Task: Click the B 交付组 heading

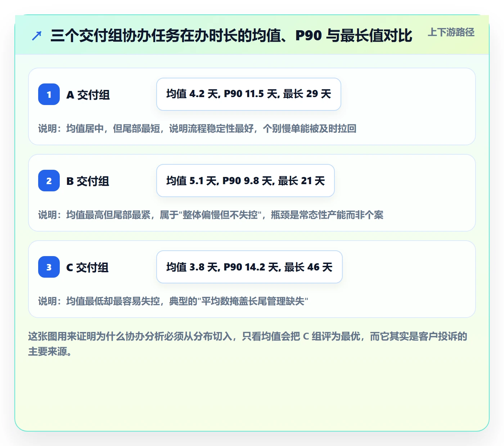Action: (x=88, y=181)
